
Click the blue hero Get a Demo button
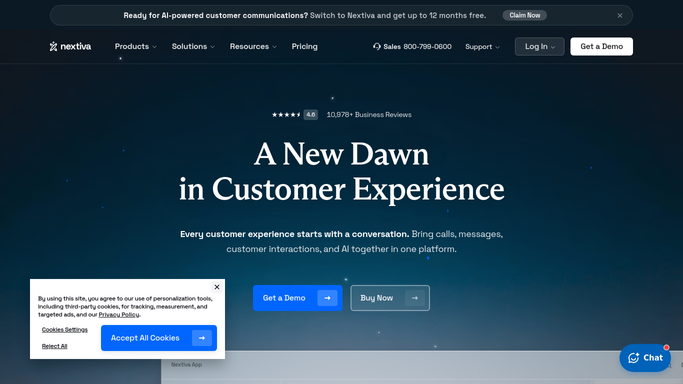[x=298, y=298]
